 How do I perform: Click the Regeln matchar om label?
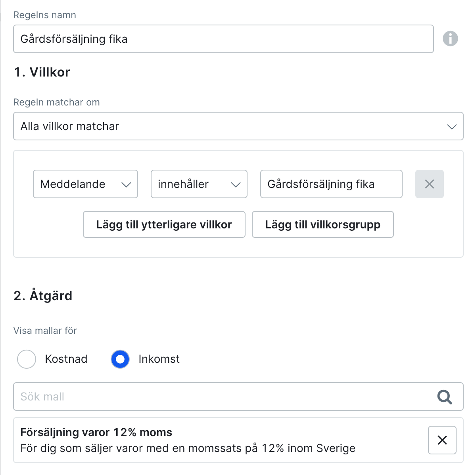tap(56, 102)
